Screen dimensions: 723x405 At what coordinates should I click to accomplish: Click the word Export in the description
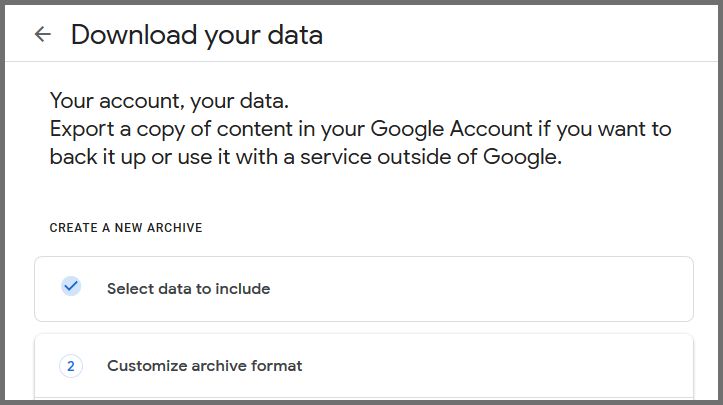coord(82,129)
